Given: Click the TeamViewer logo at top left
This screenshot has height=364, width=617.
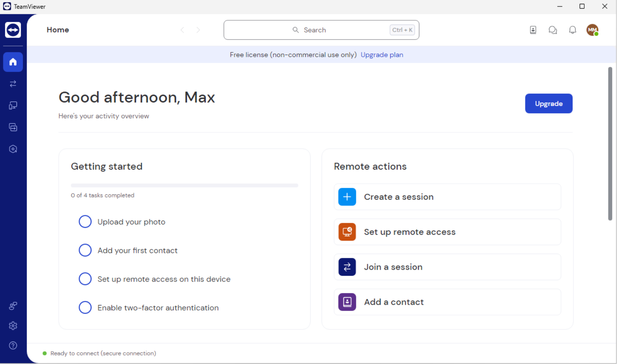Looking at the screenshot, I should (13, 30).
